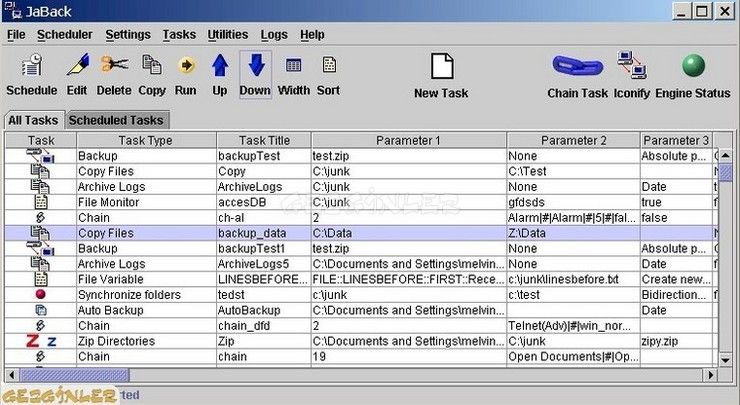
Task: Click the Synchronize folders red ball icon
Action: click(x=41, y=295)
